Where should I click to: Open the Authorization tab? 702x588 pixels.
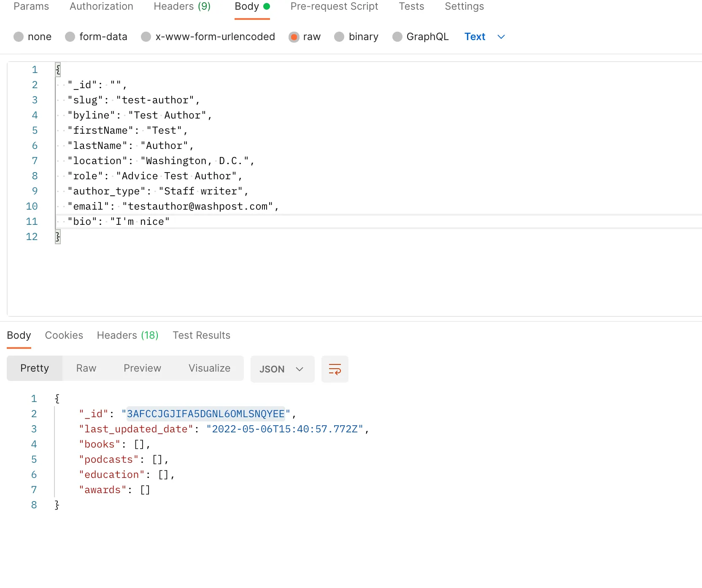point(101,6)
